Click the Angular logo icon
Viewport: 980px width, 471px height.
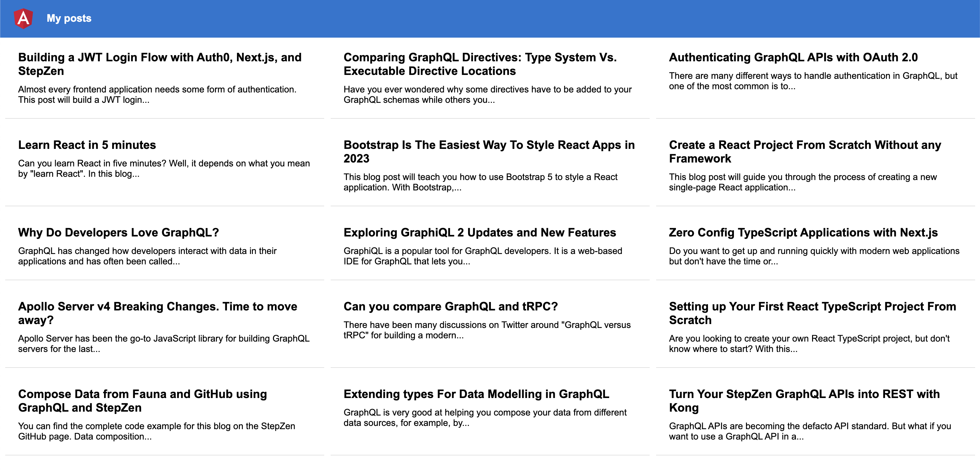pos(23,18)
